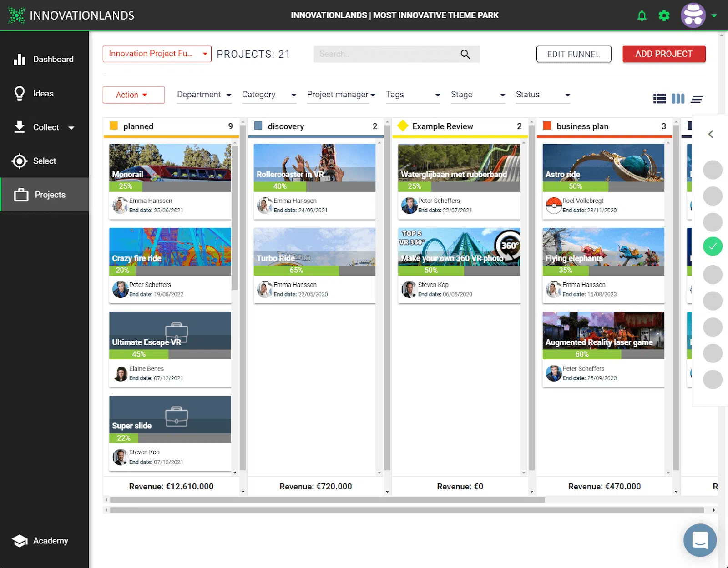This screenshot has width=728, height=568.
Task: Expand the Innovation Project Funnel dropdown
Action: [157, 54]
